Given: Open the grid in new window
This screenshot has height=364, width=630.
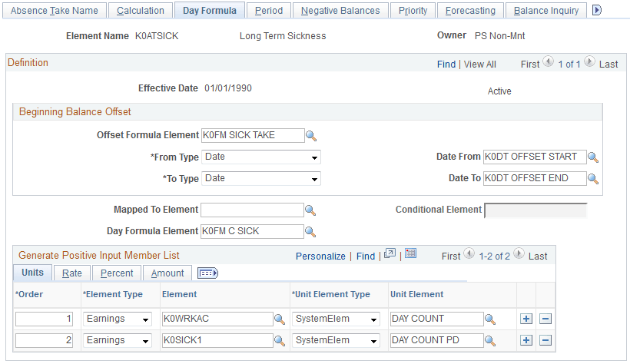Looking at the screenshot, I should [390, 254].
